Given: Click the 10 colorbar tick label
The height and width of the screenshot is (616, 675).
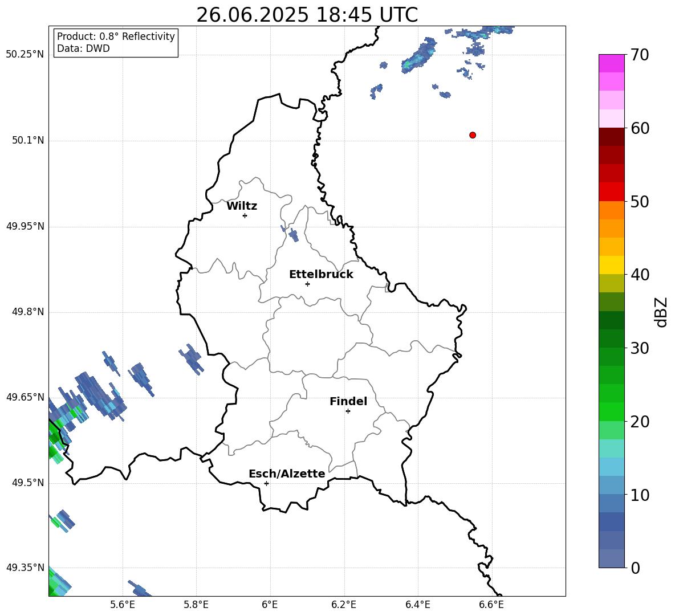Looking at the screenshot, I should 640,495.
